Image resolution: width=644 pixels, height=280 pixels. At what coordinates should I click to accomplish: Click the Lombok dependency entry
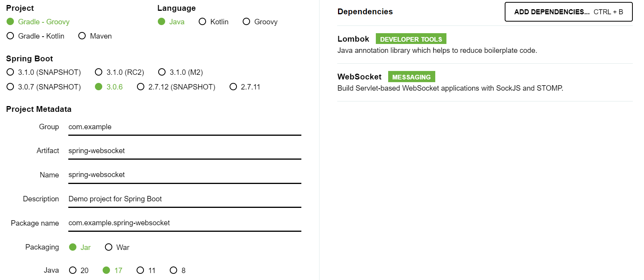485,45
